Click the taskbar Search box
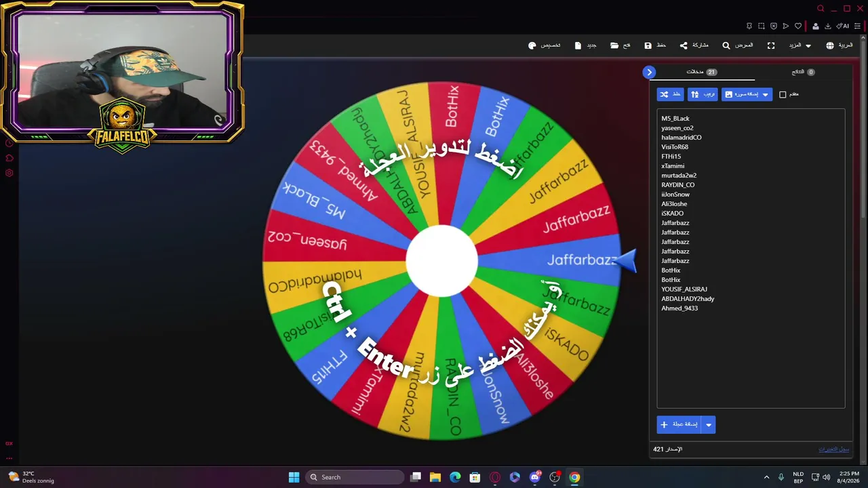The image size is (868, 488). 354,477
